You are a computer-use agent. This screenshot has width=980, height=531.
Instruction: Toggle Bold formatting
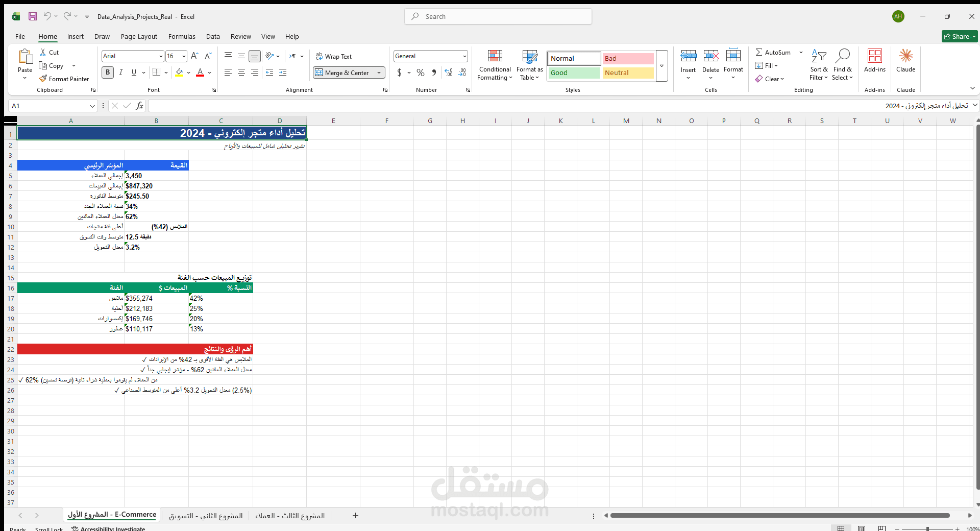tap(108, 73)
